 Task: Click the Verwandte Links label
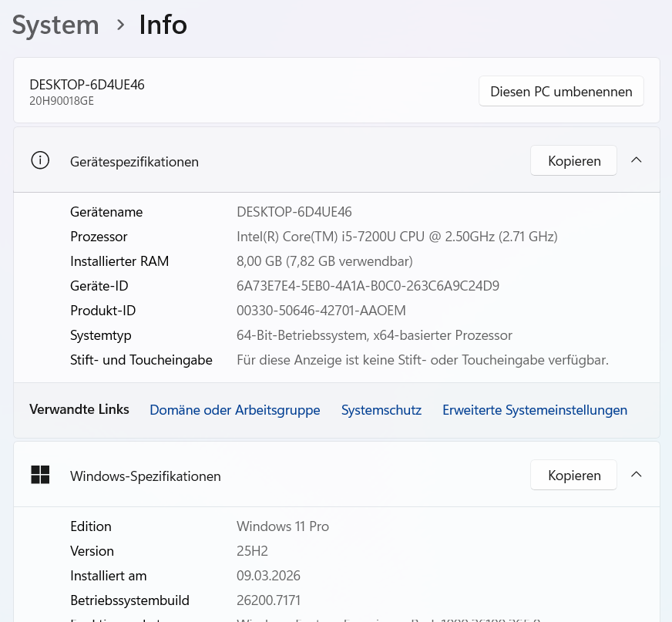pos(79,409)
